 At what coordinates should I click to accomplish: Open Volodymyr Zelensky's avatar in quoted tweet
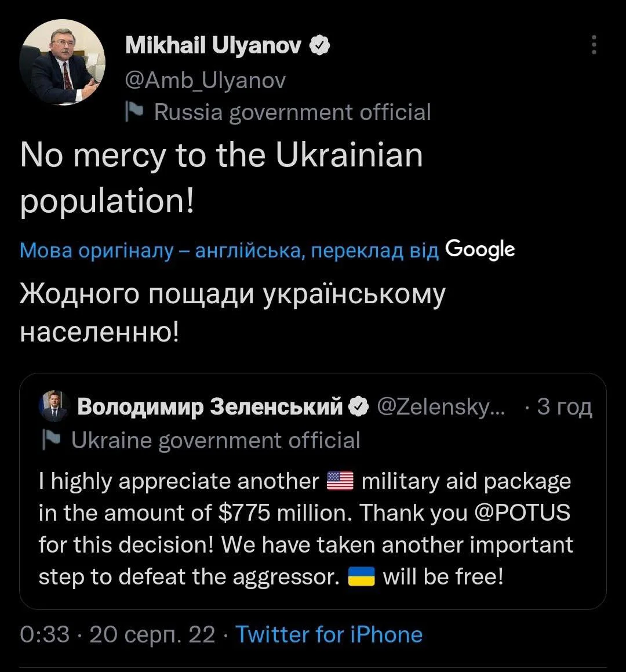(x=54, y=406)
